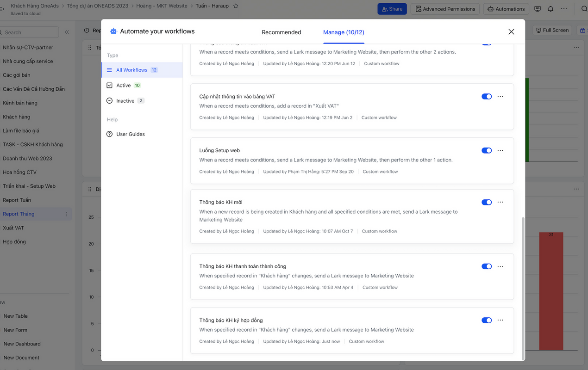The image size is (588, 370).
Task: Open User Guides help link
Action: [x=126, y=134]
